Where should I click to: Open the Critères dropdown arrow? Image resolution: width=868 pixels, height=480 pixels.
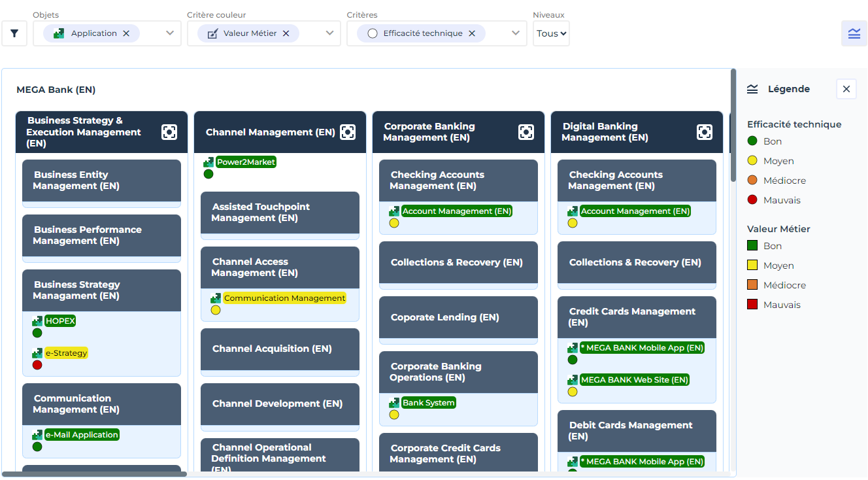(516, 33)
